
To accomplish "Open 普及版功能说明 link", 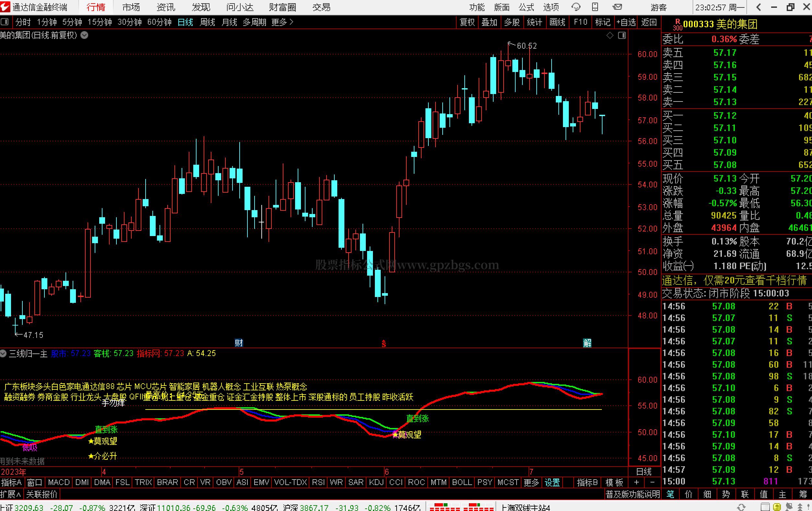I will point(633,494).
